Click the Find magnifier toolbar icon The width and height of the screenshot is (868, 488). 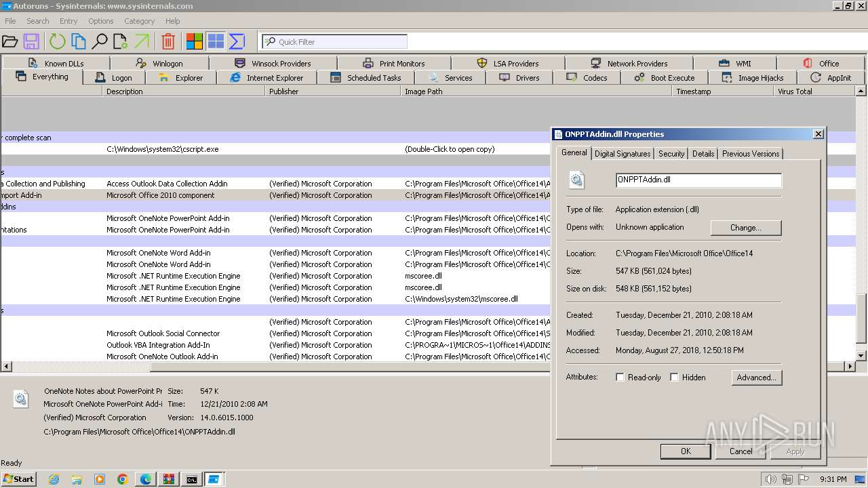point(100,42)
